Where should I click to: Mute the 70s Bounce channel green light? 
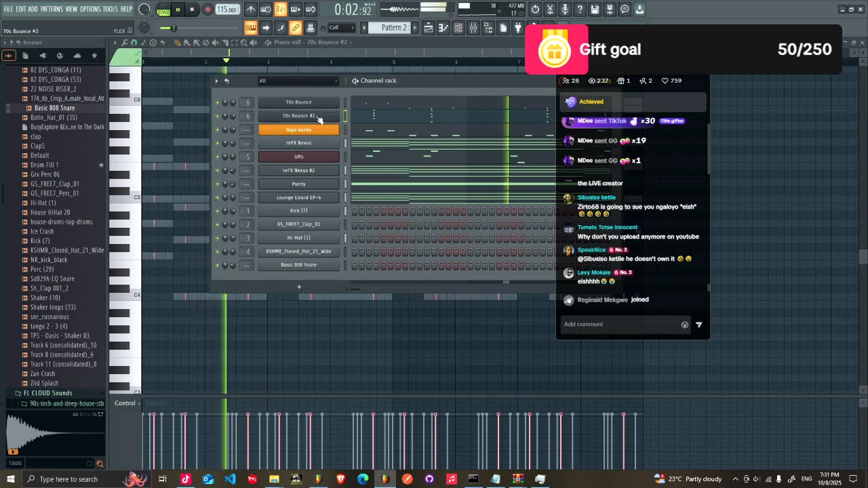[x=218, y=102]
